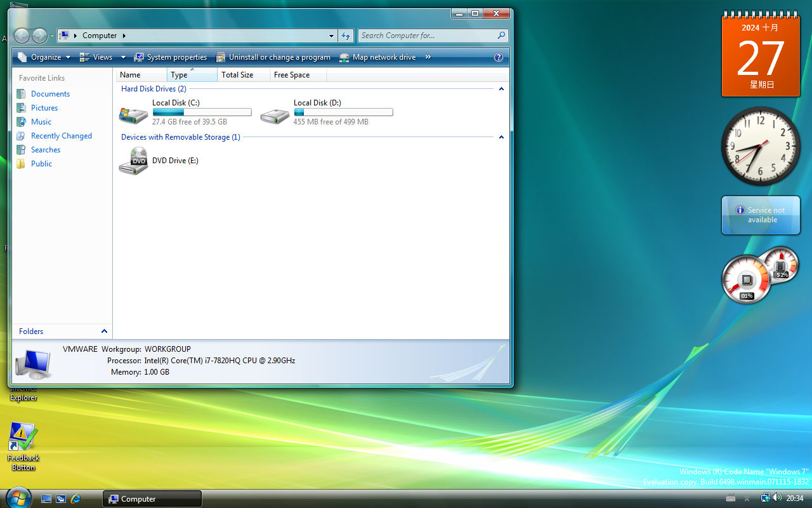This screenshot has height=508, width=812.
Task: Click the keyboard icon in the tray
Action: 730,498
